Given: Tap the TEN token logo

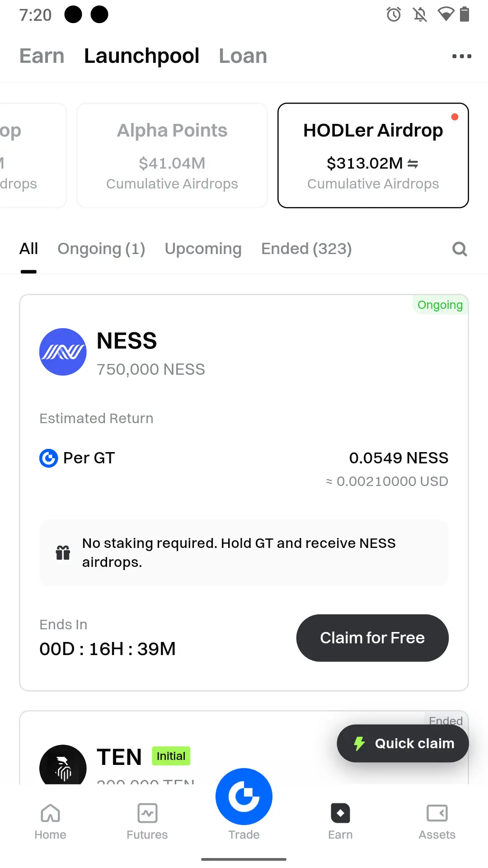Looking at the screenshot, I should (63, 765).
